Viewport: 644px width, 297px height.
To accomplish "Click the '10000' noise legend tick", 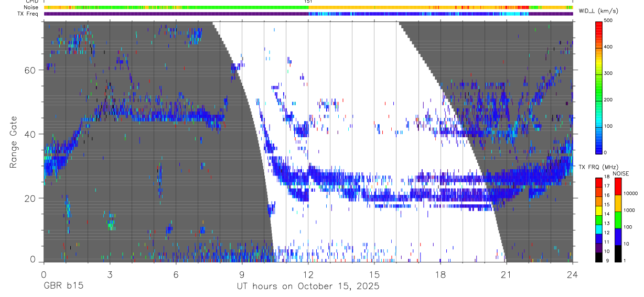I will tap(630, 194).
